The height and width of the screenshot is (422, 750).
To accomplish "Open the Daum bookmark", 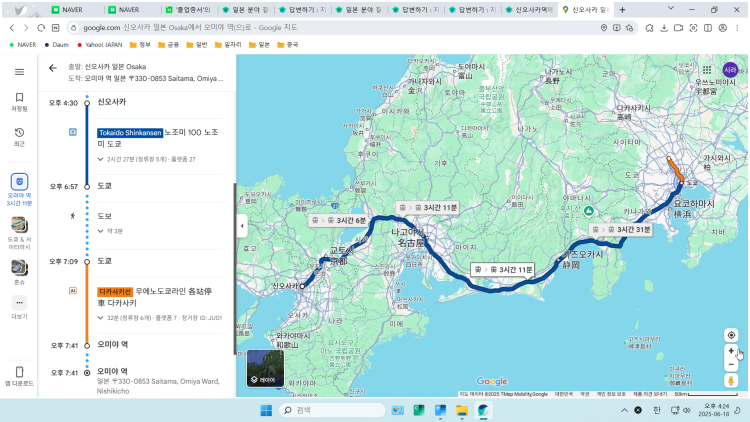I will coord(56,44).
